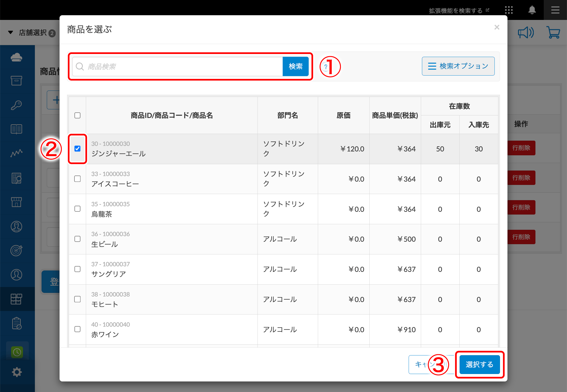Close the 商品を選ぶ dialog
Viewport: 567px width, 392px height.
coord(497,27)
